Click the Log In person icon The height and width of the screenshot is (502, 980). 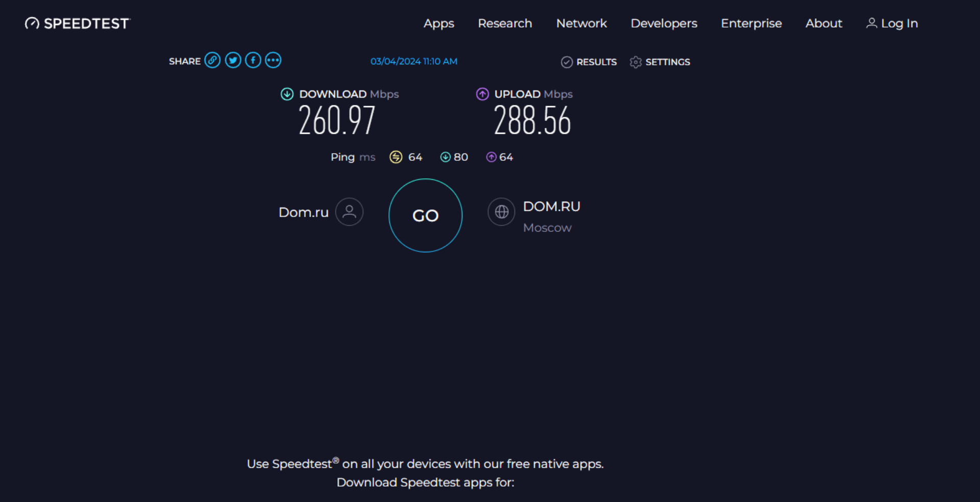(x=872, y=23)
